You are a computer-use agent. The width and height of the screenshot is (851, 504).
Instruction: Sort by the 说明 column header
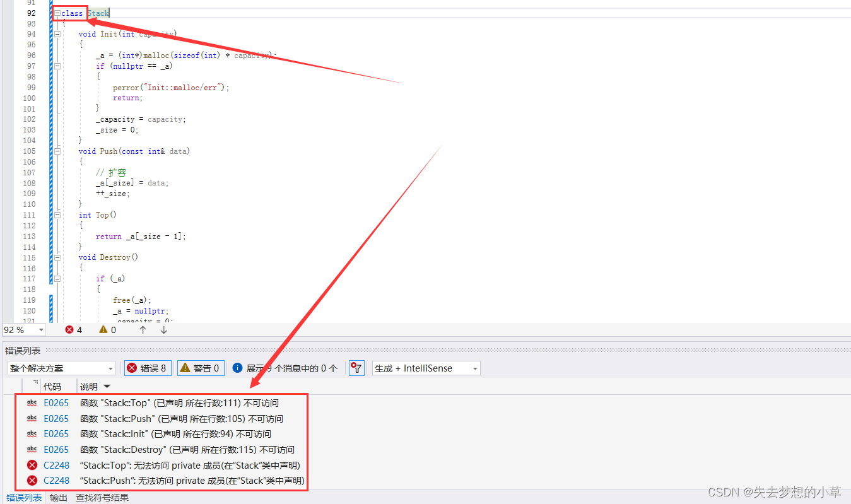tap(89, 387)
